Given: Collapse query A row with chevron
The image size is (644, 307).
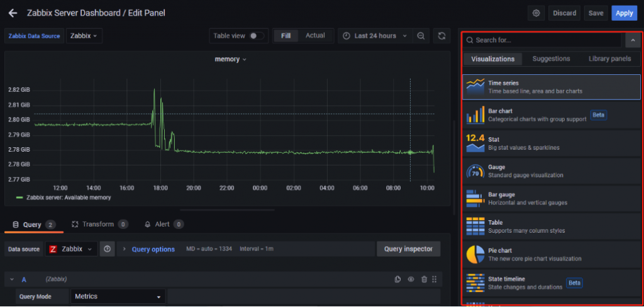Looking at the screenshot, I should click(x=12, y=279).
